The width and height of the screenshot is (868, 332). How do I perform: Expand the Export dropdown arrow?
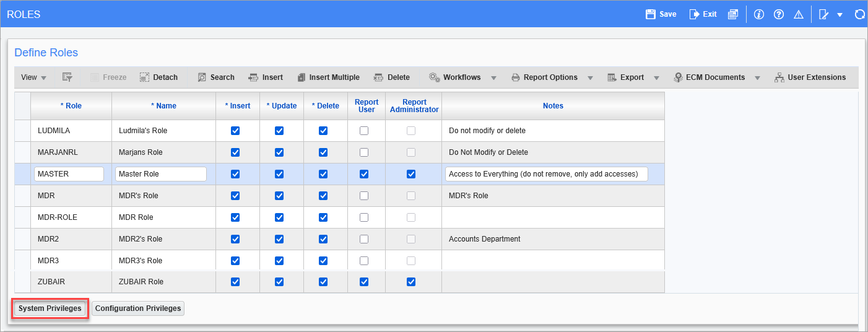656,78
